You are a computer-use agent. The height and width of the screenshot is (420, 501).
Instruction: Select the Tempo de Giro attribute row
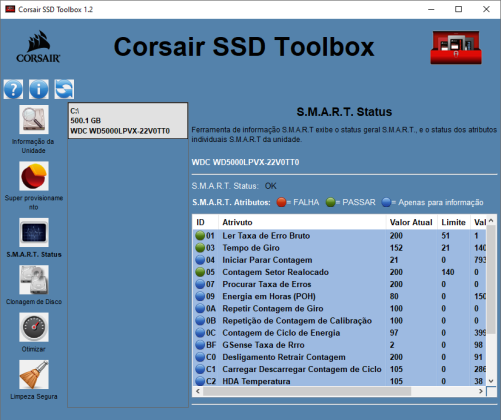(339, 248)
